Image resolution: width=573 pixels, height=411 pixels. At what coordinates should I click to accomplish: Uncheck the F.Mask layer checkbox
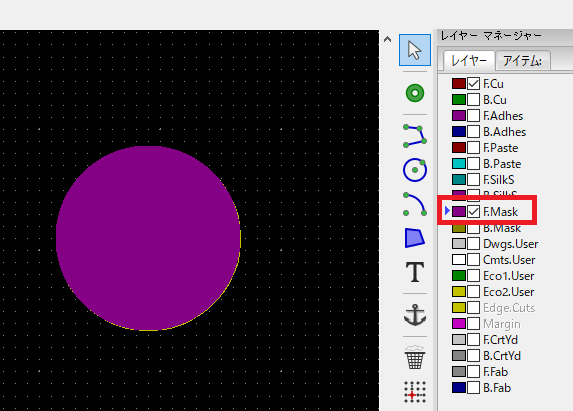(473, 212)
